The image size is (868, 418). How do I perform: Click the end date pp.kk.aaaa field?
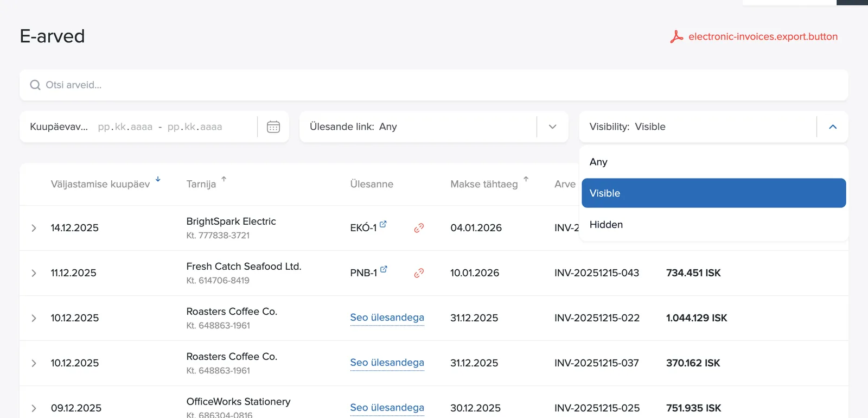pos(195,126)
